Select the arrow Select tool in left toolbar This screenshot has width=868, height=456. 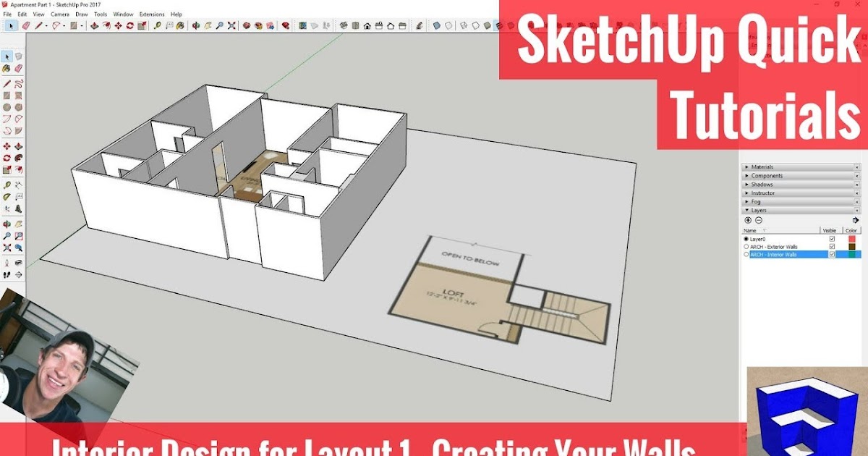[x=7, y=56]
